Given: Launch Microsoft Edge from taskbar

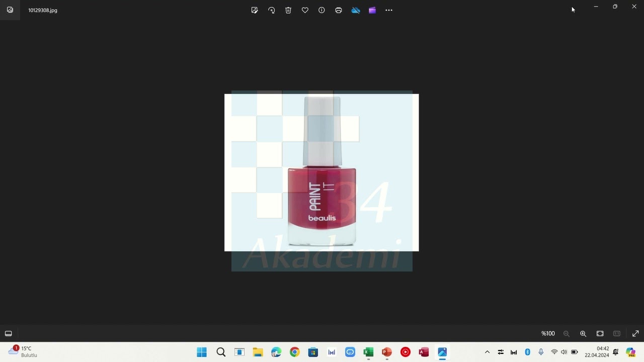Looking at the screenshot, I should [x=276, y=352].
